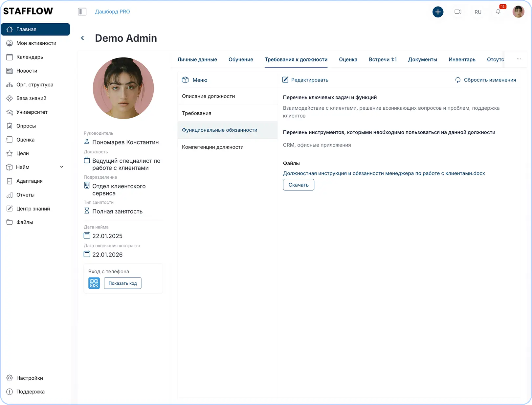Open Настройки in the sidebar
532x405 pixels.
30,378
